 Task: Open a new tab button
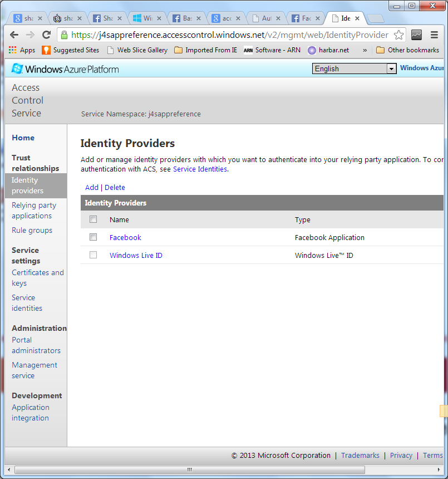pyautogui.click(x=376, y=18)
